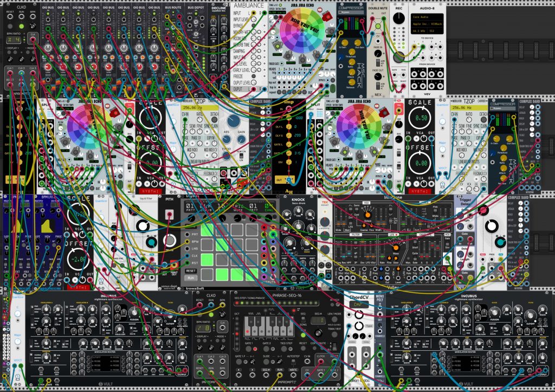Screen dimensions: 555x392
Task: Click the AMBUANCE INPUT L jack
Action: click(254, 13)
